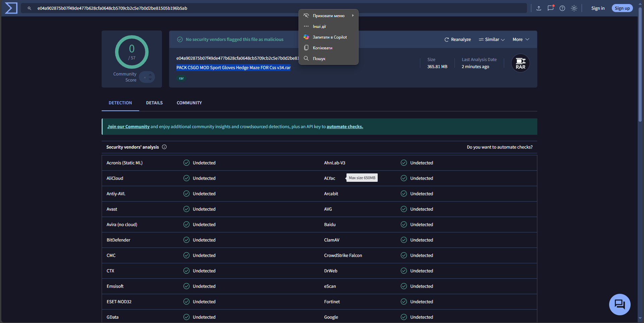
Task: Click the file hash text below the banner
Action: [x=237, y=58]
